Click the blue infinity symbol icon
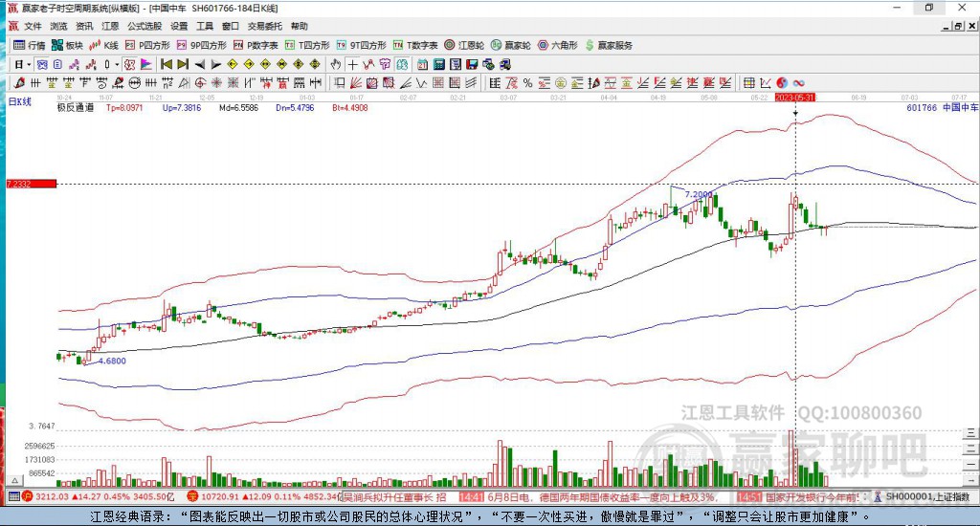 [x=799, y=82]
